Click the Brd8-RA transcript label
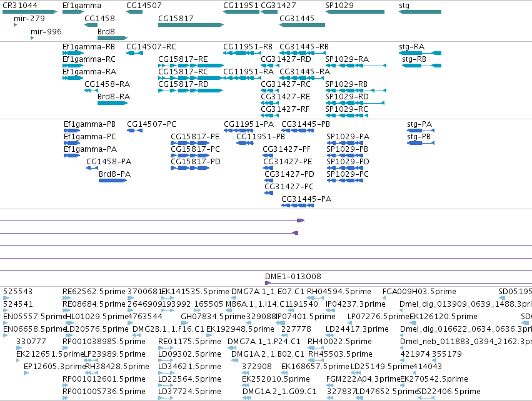 pyautogui.click(x=114, y=97)
